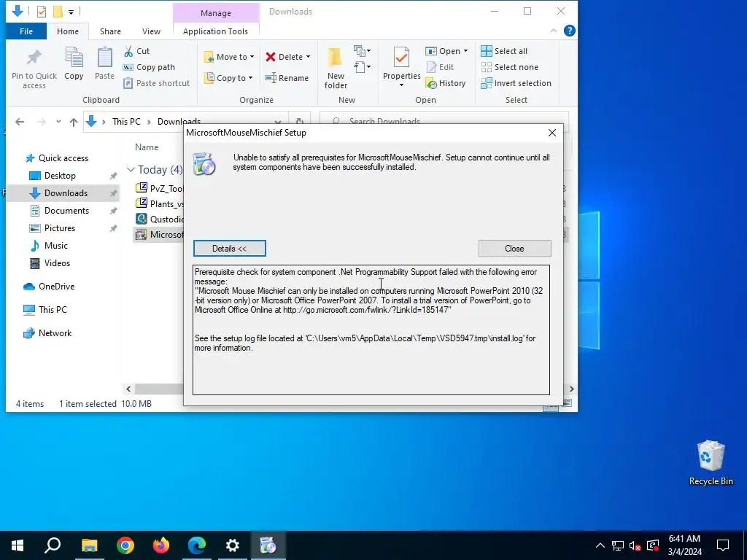This screenshot has height=560, width=747.
Task: Click the Manage contextual tab
Action: coord(215,13)
